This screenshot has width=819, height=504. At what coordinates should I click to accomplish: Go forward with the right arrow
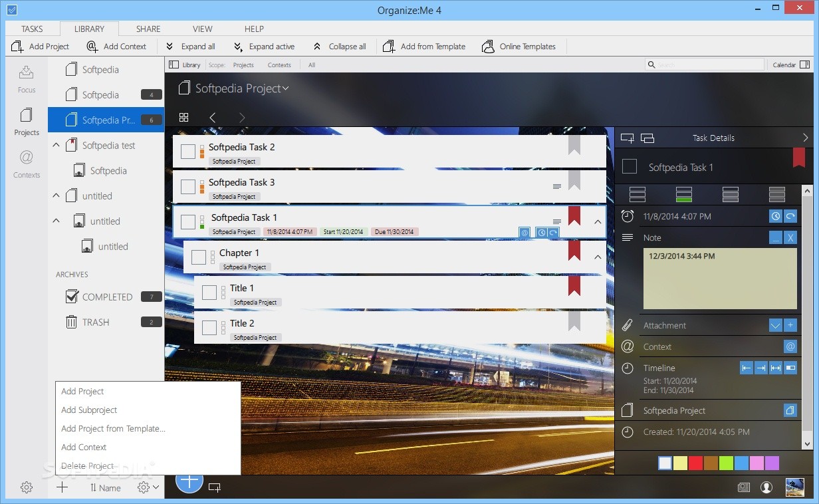tap(242, 118)
